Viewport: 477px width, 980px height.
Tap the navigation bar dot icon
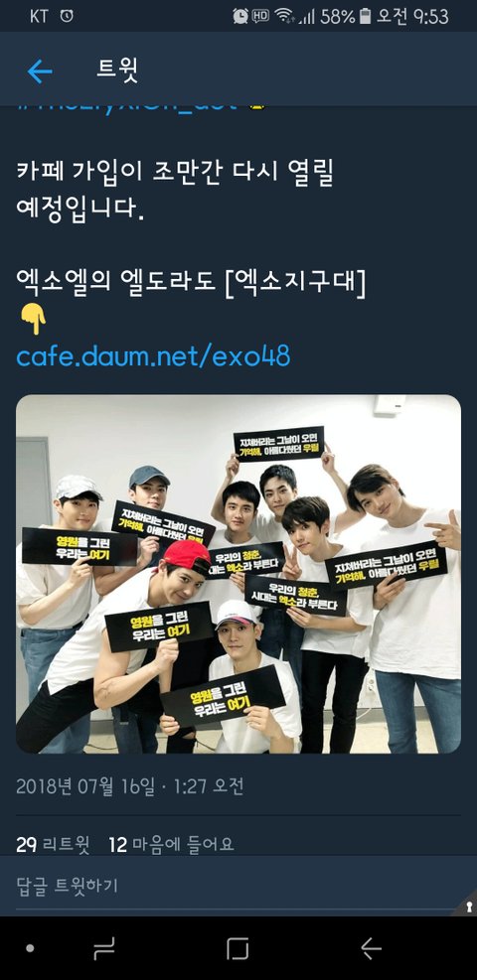[x=30, y=949]
